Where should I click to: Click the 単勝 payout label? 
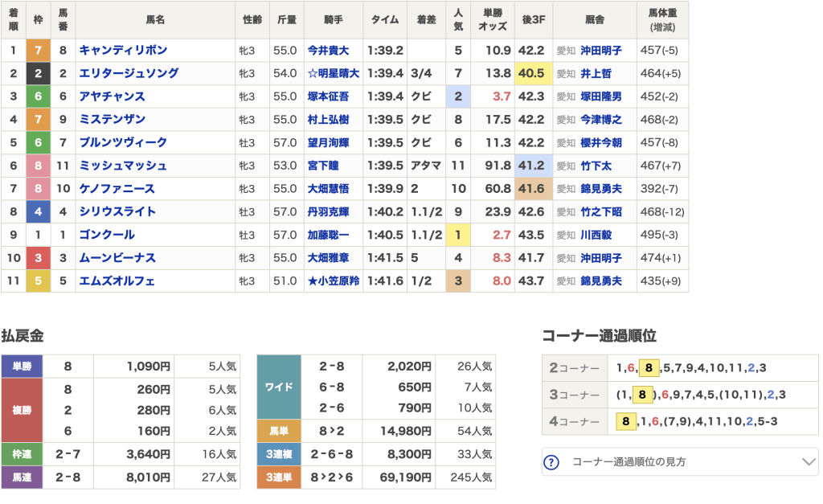coord(22,367)
